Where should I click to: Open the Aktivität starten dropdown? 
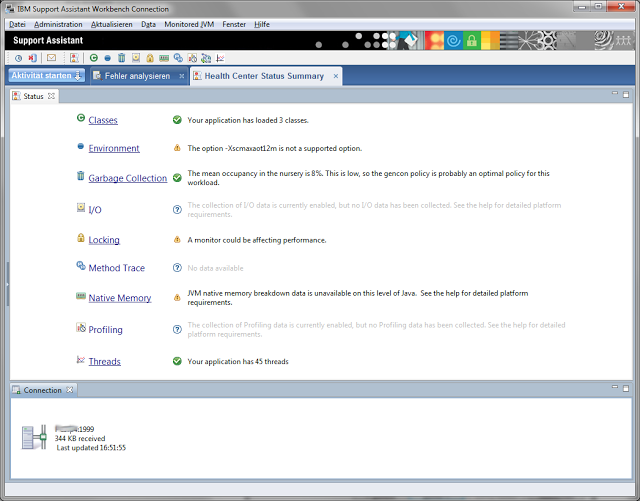(78, 76)
